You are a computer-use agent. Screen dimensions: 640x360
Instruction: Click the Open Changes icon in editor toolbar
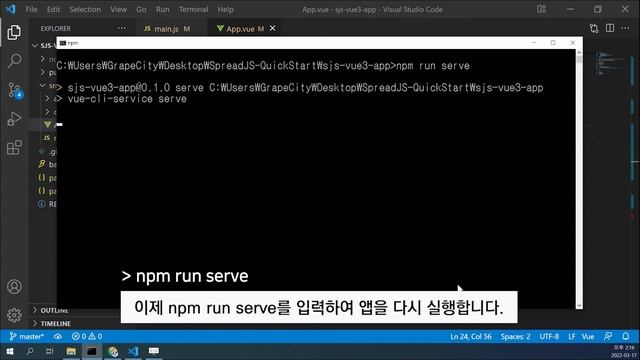[594, 28]
